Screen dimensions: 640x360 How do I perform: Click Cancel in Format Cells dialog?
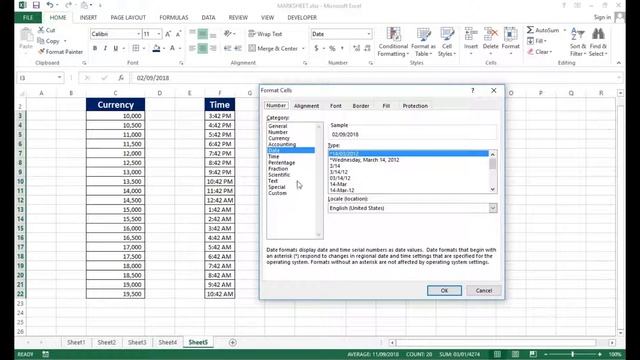click(x=484, y=291)
